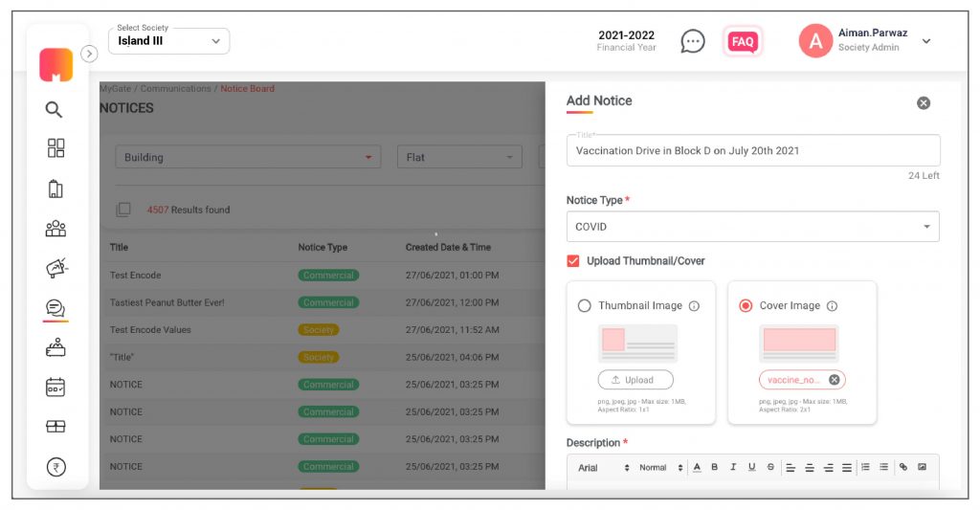Show info for Thumbnail Image option

click(x=694, y=306)
